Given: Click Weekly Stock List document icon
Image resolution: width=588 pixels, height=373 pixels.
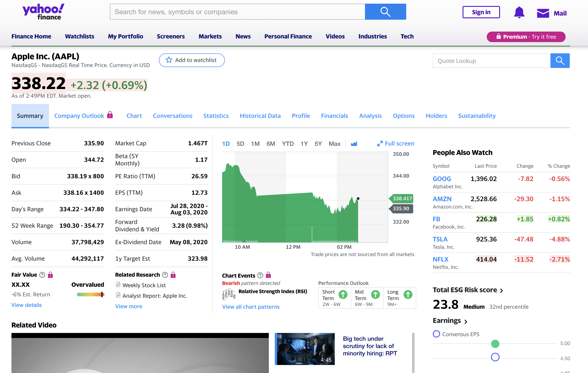Looking at the screenshot, I should click(118, 285).
